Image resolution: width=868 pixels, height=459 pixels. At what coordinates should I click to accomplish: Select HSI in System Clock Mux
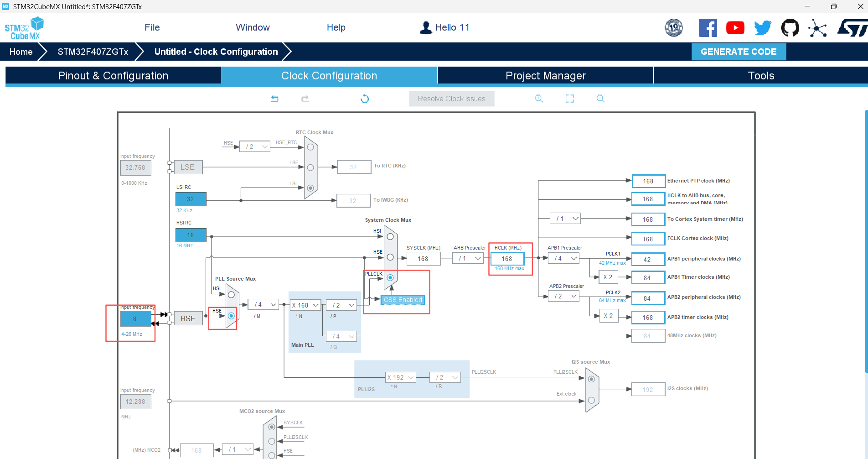(390, 236)
